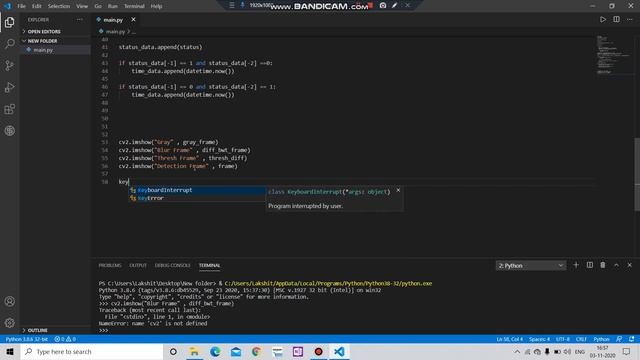Open Mail app from taskbar

(x=236, y=351)
